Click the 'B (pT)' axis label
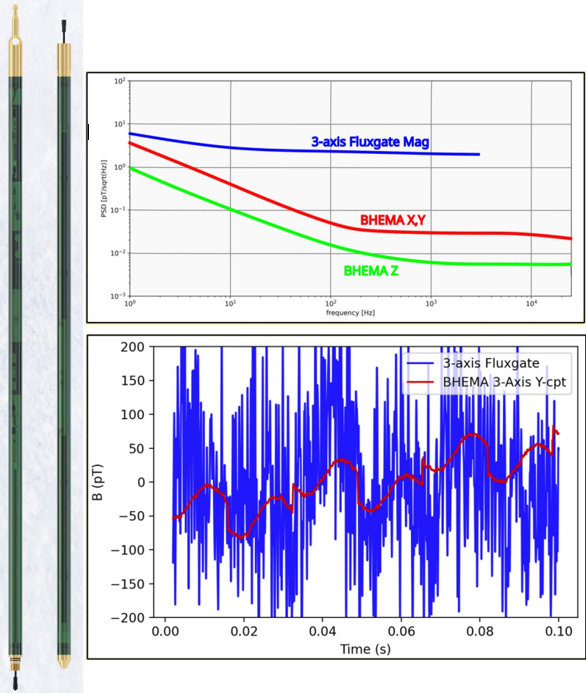Image resolution: width=586 pixels, height=695 pixels. (97, 482)
